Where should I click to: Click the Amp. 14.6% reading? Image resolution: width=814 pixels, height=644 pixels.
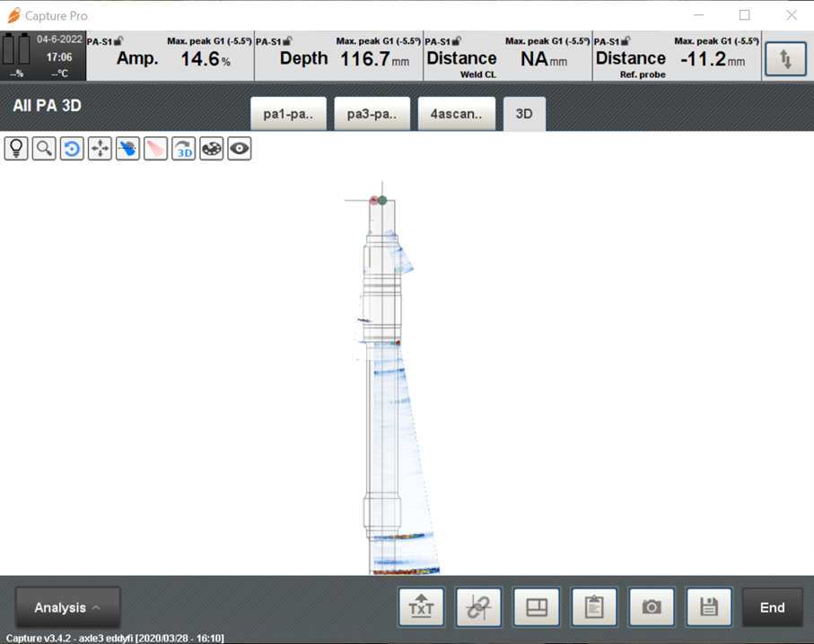(x=171, y=56)
